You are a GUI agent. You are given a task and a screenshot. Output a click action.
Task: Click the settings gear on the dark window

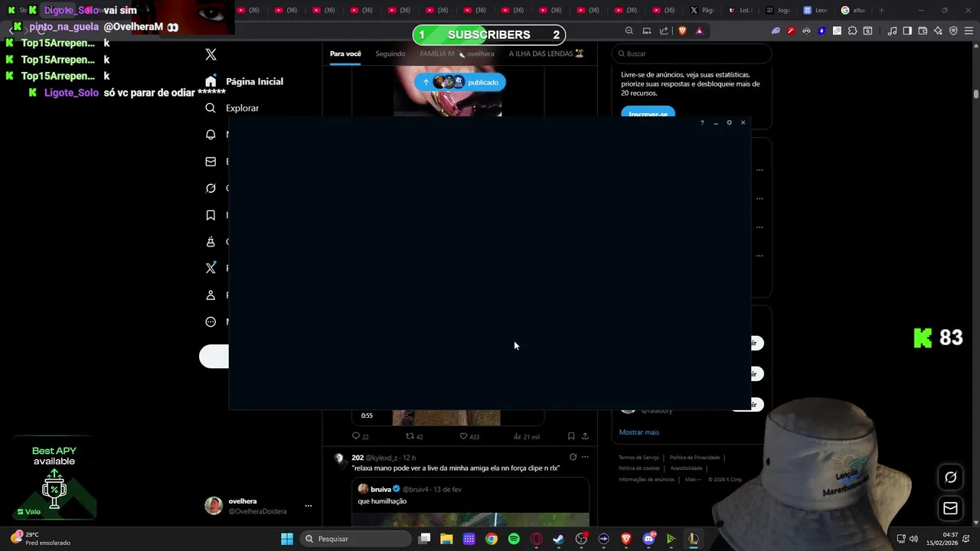[729, 122]
